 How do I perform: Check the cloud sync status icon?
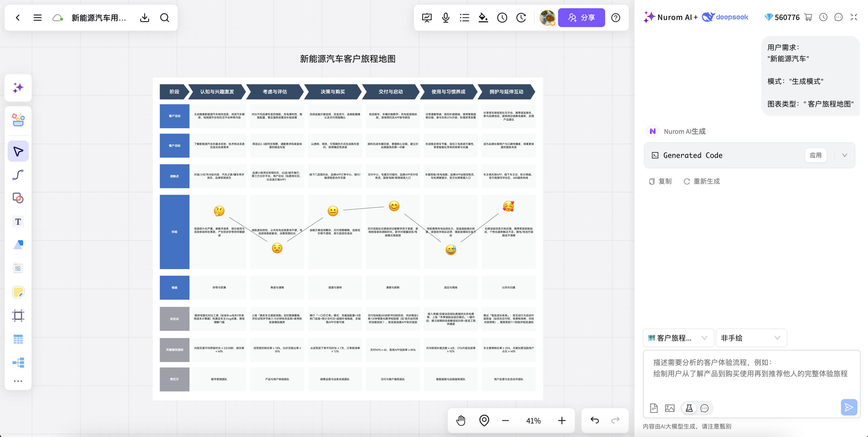(x=58, y=18)
